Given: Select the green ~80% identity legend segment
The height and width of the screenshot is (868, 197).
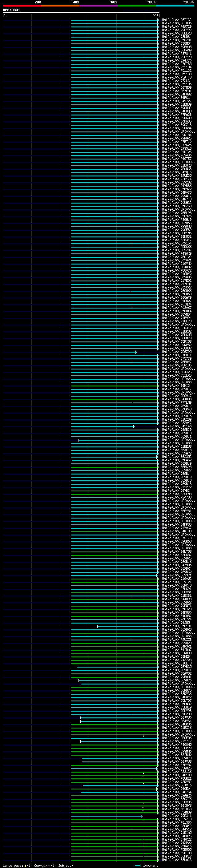Looking at the screenshot, I should point(137,6).
